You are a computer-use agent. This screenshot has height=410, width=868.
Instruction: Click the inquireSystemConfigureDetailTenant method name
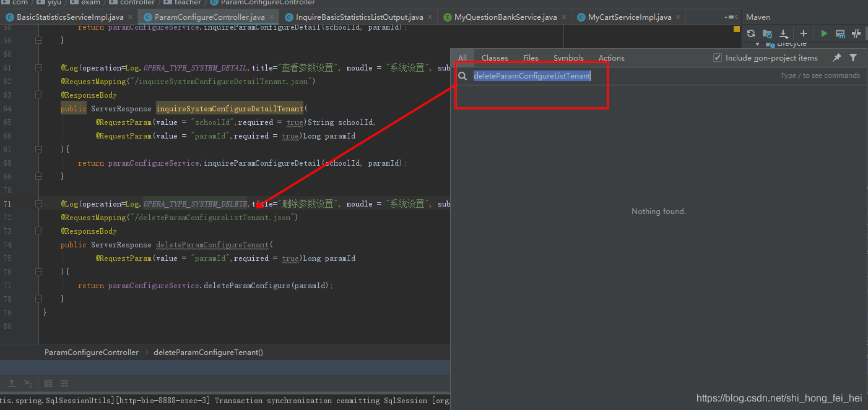pyautogui.click(x=230, y=108)
